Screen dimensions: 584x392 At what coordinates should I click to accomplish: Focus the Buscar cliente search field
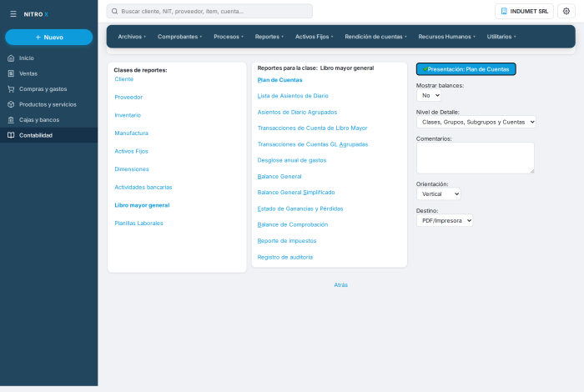coord(209,11)
